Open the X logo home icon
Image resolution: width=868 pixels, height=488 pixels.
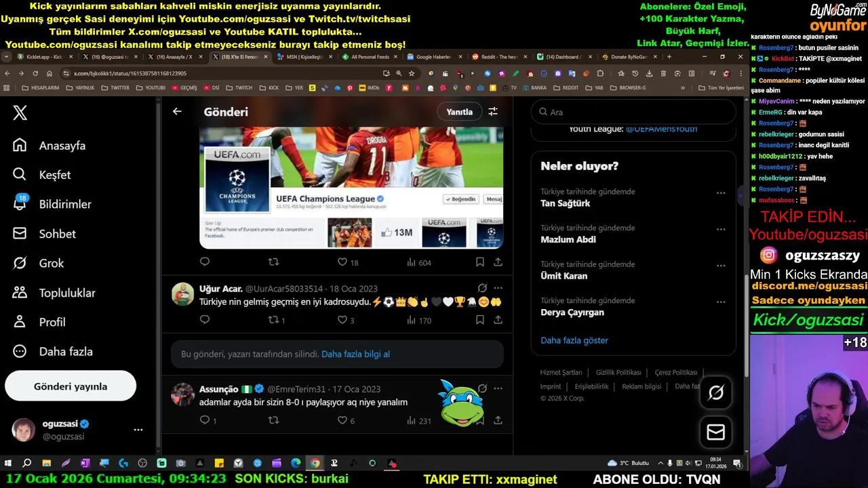click(20, 113)
